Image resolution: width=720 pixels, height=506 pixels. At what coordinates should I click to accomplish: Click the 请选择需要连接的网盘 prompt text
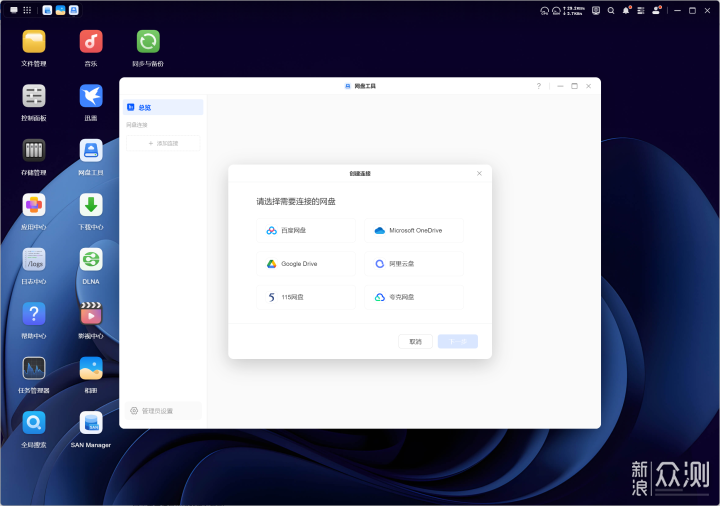296,202
